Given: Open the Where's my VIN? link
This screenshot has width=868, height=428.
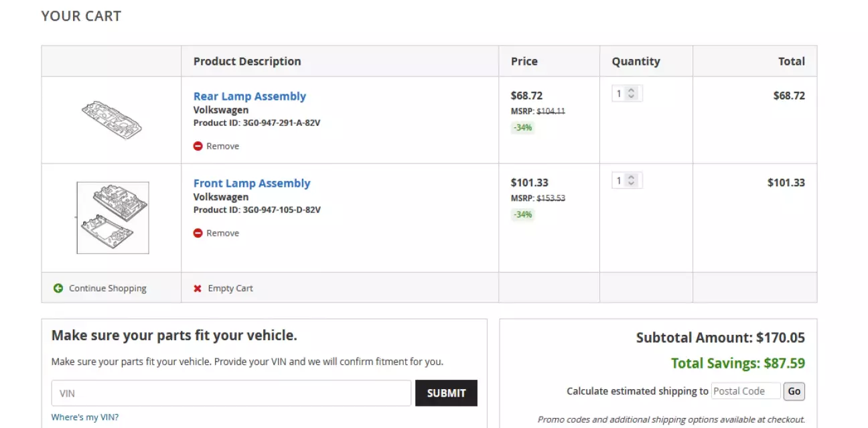Looking at the screenshot, I should 84,417.
